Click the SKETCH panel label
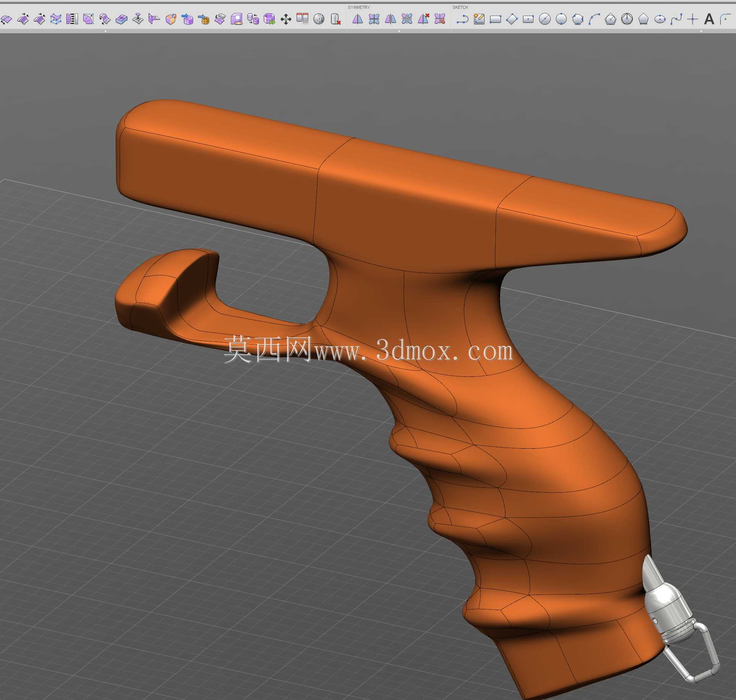The image size is (736, 700). point(460,7)
